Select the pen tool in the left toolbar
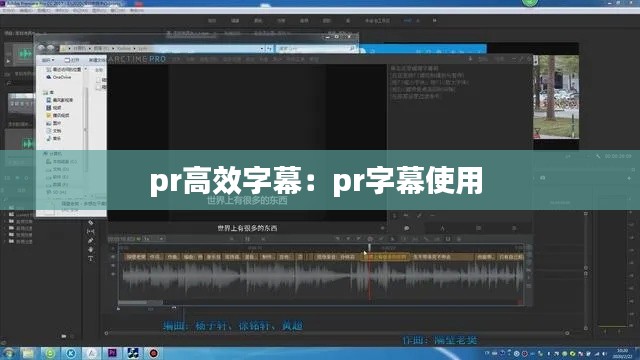 (x=91, y=240)
